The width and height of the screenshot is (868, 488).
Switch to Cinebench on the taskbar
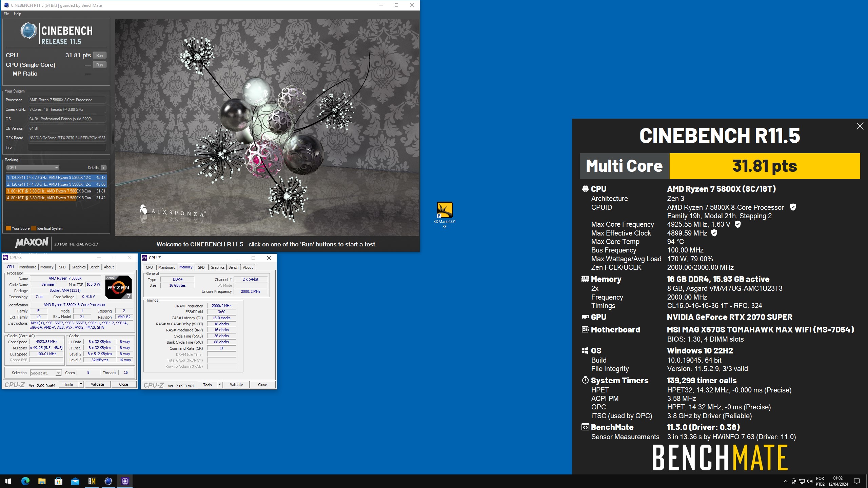tap(108, 481)
